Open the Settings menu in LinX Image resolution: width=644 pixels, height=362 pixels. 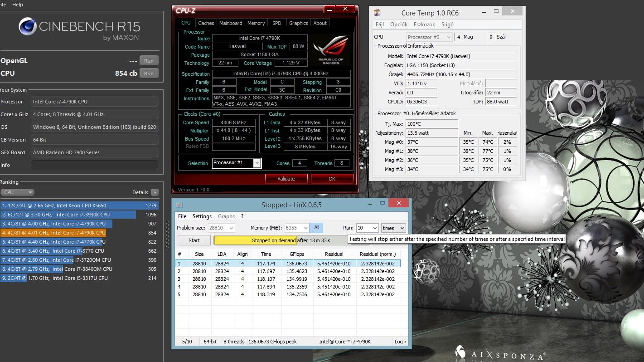(x=202, y=216)
